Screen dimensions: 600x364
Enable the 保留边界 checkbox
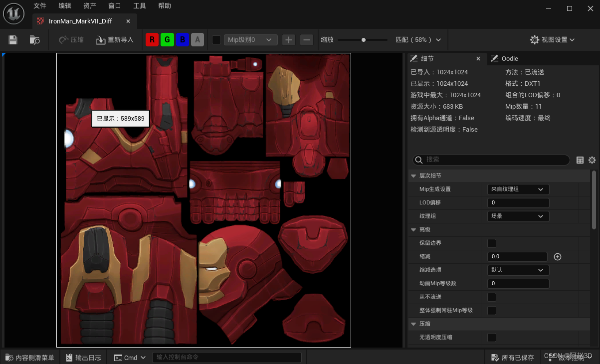tap(492, 243)
